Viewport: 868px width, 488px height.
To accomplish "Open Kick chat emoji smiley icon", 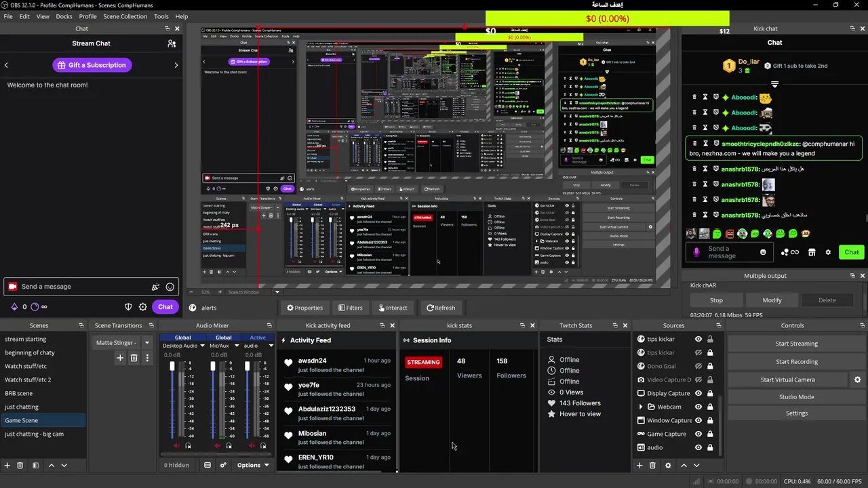I will click(x=763, y=252).
